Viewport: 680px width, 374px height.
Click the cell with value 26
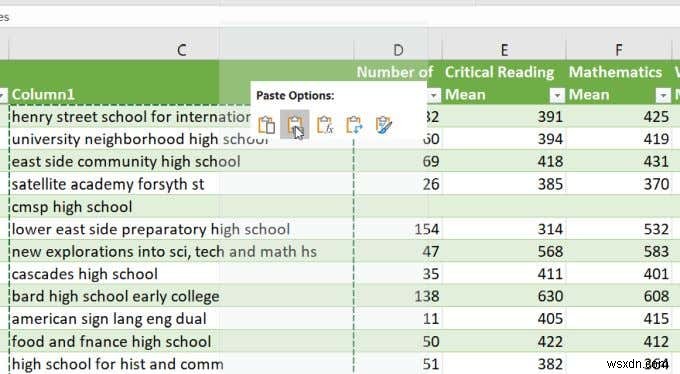[x=398, y=184]
